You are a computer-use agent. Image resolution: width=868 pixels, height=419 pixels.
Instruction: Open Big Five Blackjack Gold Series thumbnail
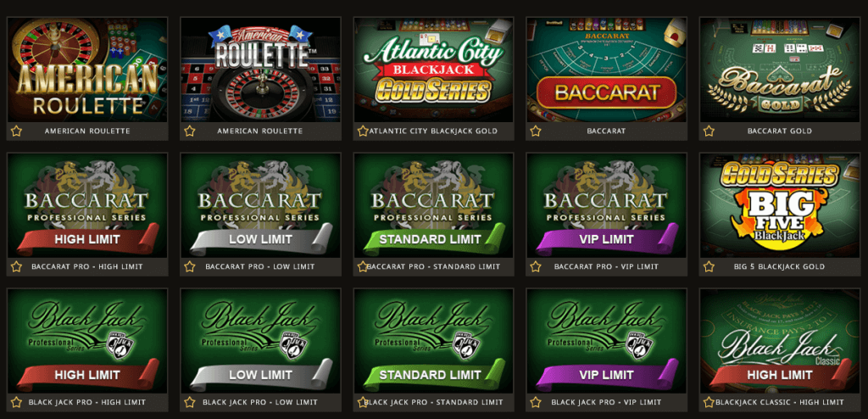pyautogui.click(x=780, y=205)
